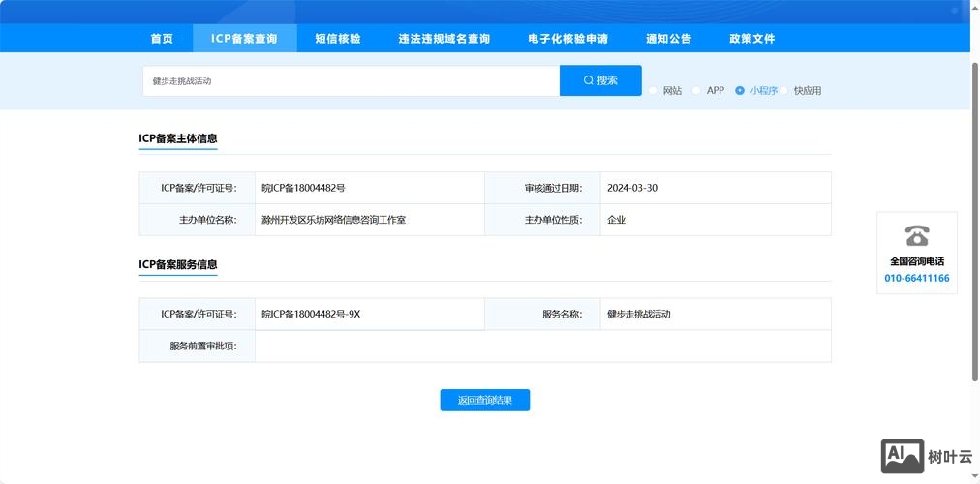Click the 全国咨询电话 label
980x484 pixels.
pyautogui.click(x=917, y=261)
